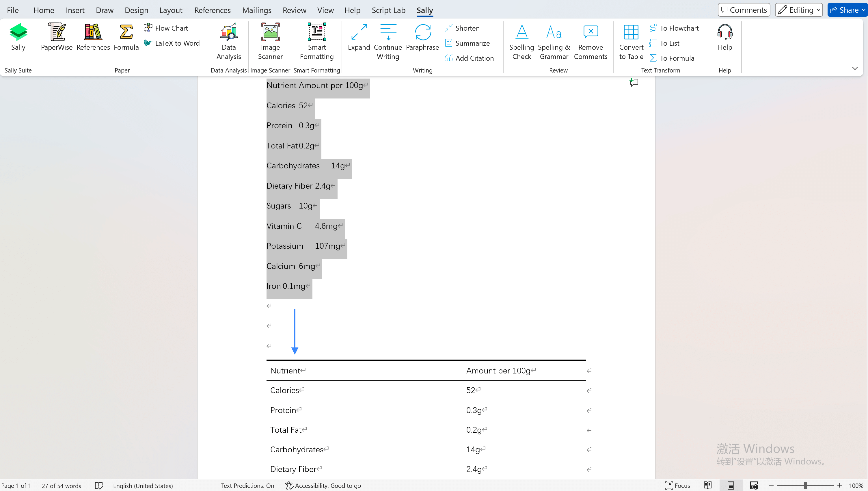Open the Draw tab
This screenshot has height=491, width=868.
105,10
